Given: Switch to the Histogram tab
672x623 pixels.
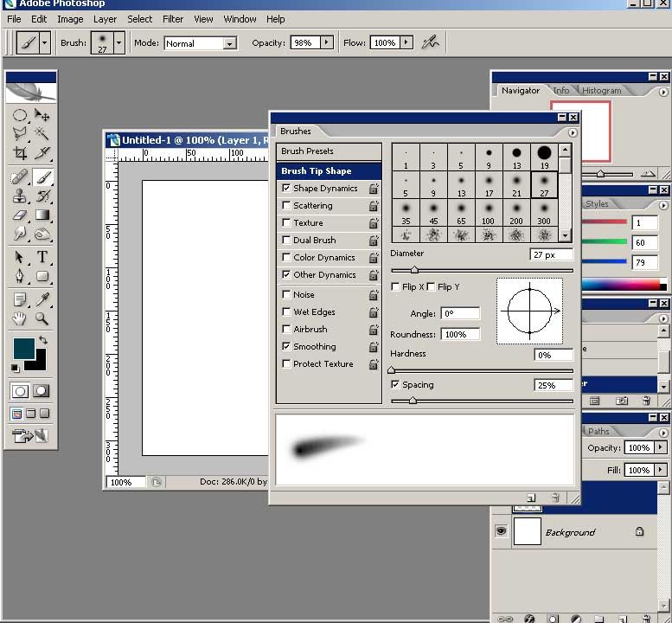Looking at the screenshot, I should (x=601, y=91).
